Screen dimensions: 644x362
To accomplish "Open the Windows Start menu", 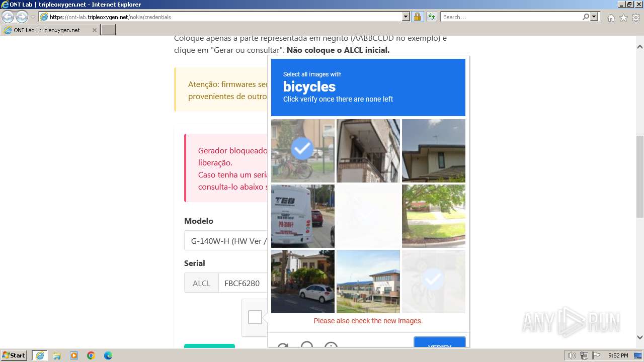I will click(x=14, y=355).
